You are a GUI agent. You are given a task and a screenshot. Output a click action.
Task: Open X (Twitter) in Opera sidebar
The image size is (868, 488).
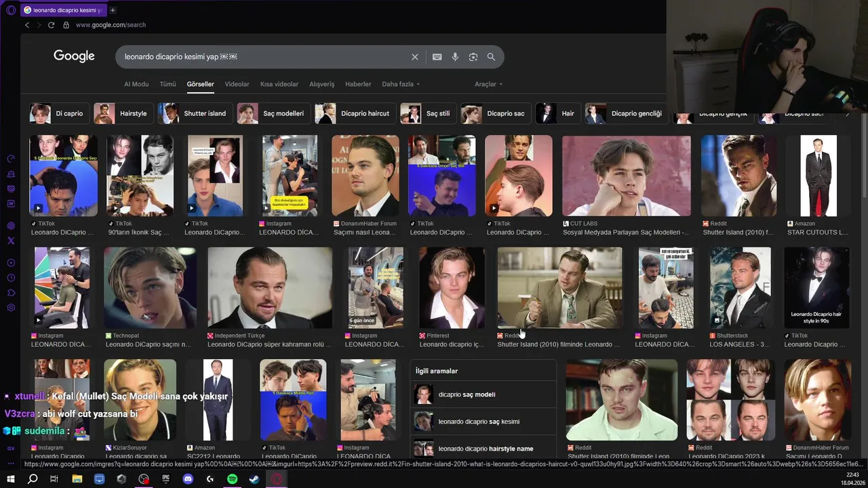point(11,241)
